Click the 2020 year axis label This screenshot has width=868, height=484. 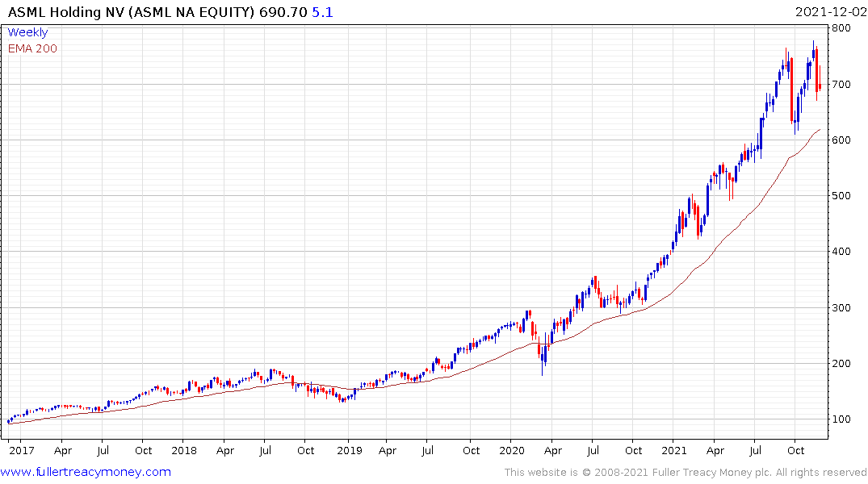(511, 450)
